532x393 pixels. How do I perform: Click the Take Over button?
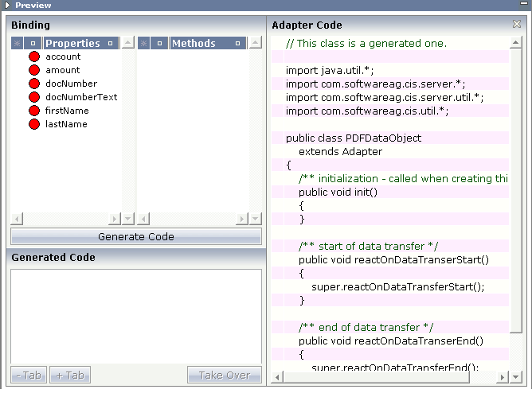point(224,375)
